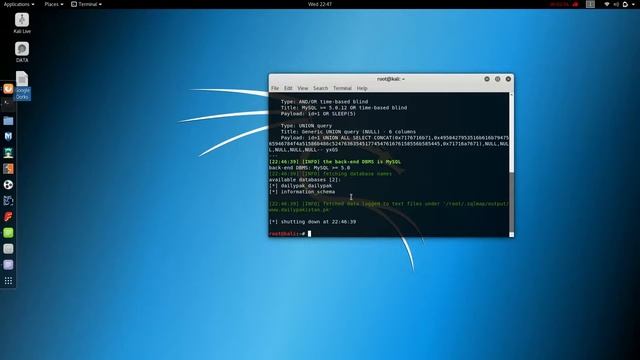The height and width of the screenshot is (360, 640).
Task: Click the volume icon in top bar
Action: [x=616, y=4]
